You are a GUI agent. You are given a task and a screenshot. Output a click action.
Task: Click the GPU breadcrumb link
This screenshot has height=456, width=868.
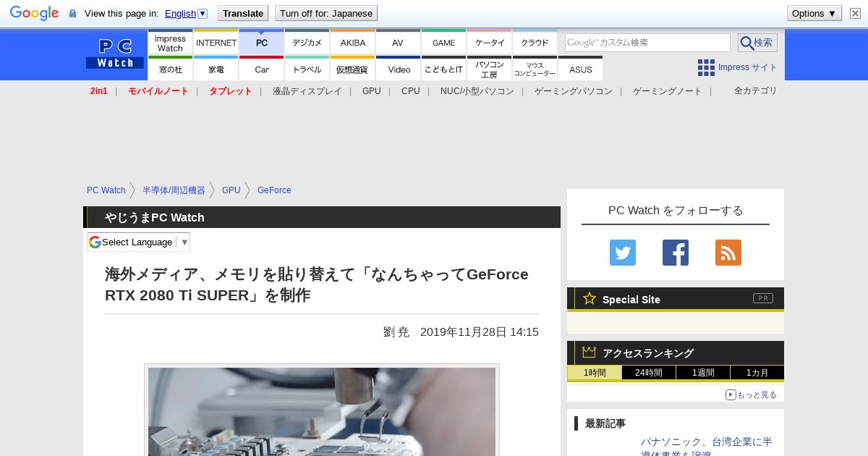point(231,190)
